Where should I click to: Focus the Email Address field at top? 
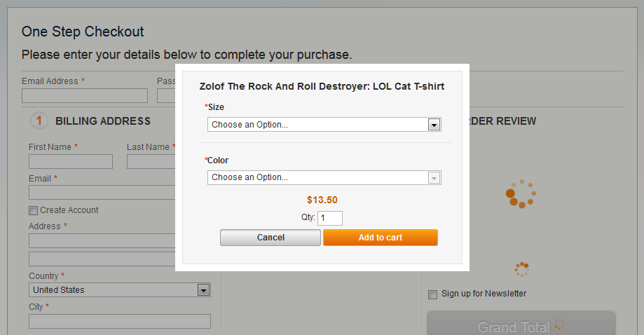click(x=85, y=95)
